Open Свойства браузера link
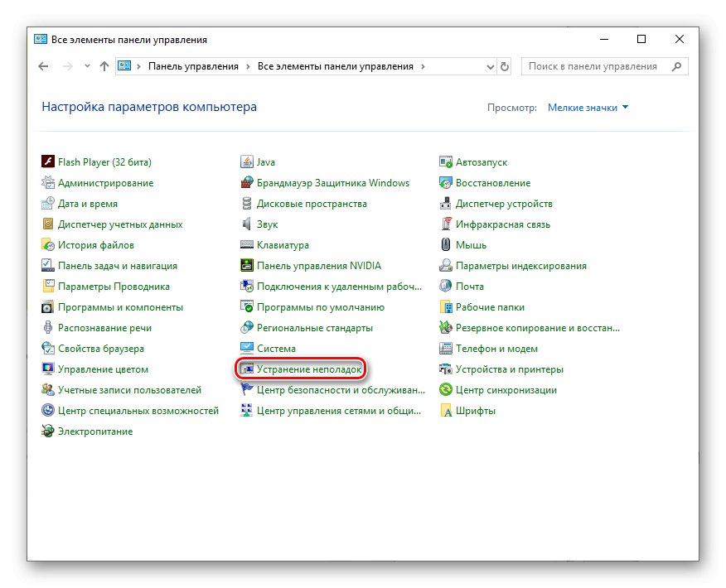The height and width of the screenshot is (588, 726). coord(101,349)
